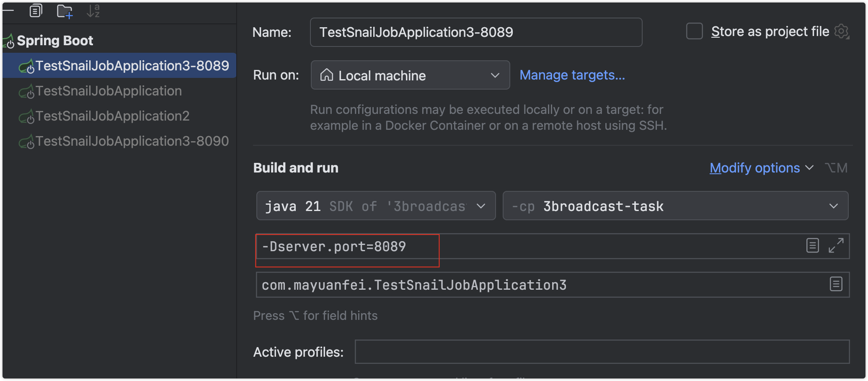The width and height of the screenshot is (868, 381).
Task: Open the java 21 SDK dropdown
Action: [x=375, y=206]
